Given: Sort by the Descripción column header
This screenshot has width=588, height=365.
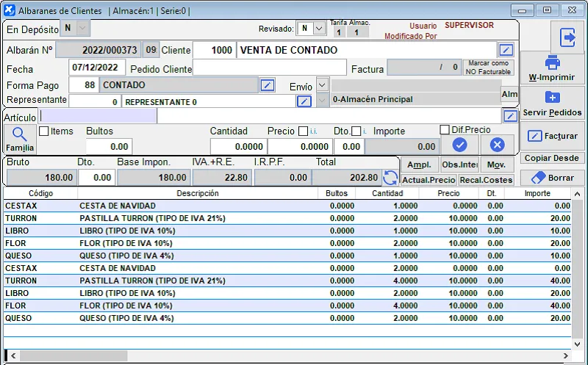Looking at the screenshot, I should [x=197, y=193].
